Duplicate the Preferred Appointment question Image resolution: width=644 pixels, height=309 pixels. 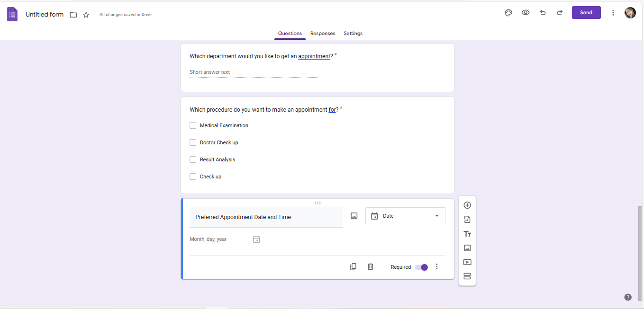point(353,267)
